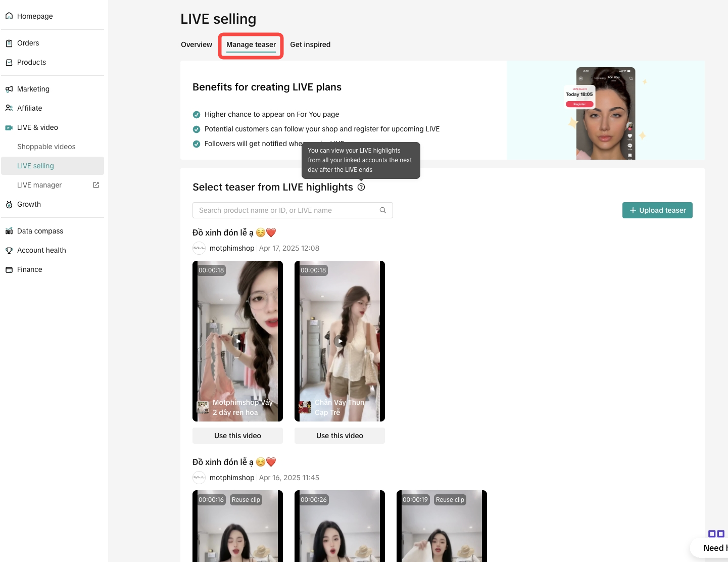Click the LIVE plan phone preview image
The height and width of the screenshot is (562, 728).
coord(606,113)
